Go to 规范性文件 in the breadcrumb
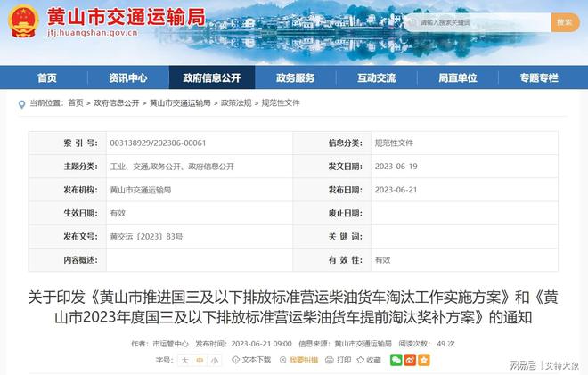588x375 pixels. [x=281, y=102]
